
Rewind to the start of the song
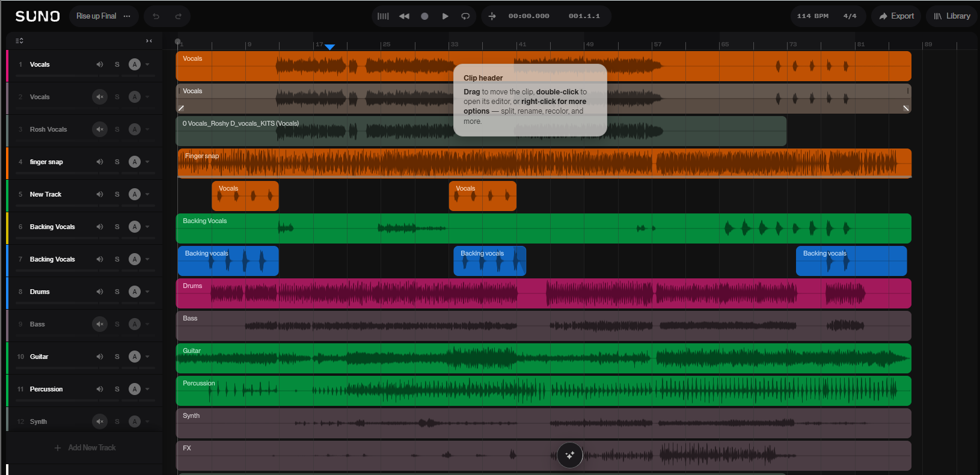point(404,16)
